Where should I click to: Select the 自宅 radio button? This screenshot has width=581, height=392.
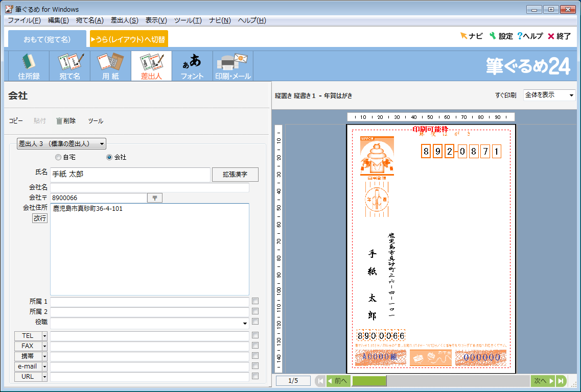[x=58, y=157]
